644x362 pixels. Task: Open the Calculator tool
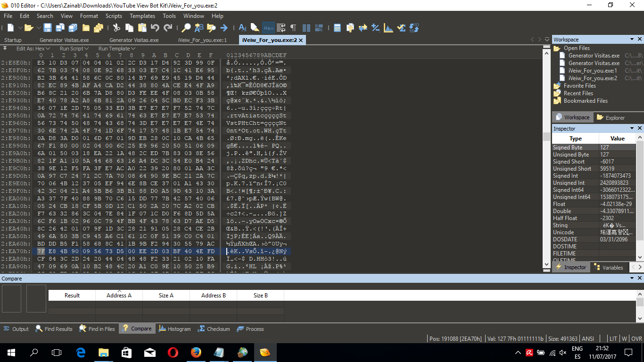[338, 28]
